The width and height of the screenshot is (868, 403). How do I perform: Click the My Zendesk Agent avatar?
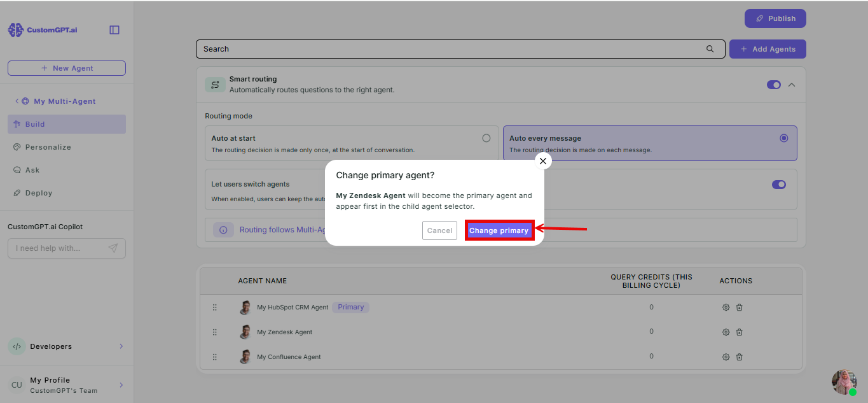click(245, 332)
